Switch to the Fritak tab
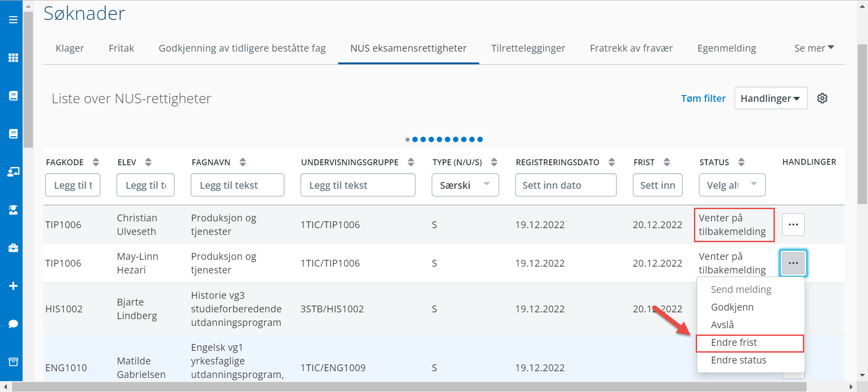The width and height of the screenshot is (868, 392). (x=121, y=48)
